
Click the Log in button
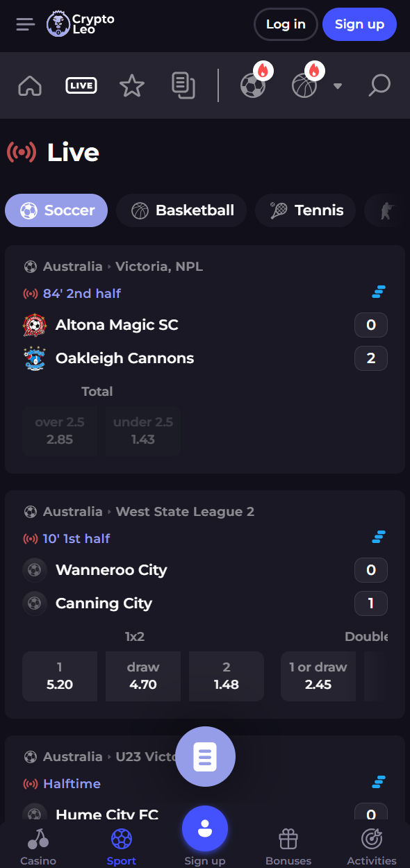point(286,24)
